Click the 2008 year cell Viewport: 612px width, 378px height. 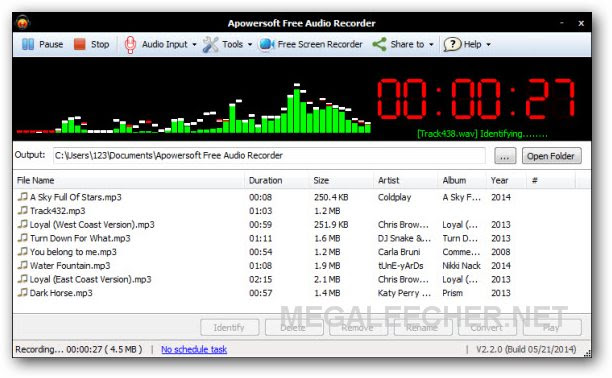[501, 252]
